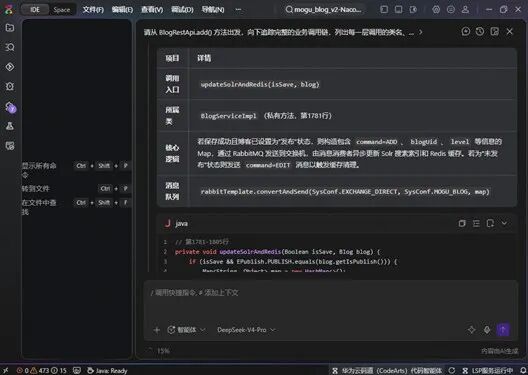
Task: Open chat history clock icon
Action: click(x=480, y=32)
